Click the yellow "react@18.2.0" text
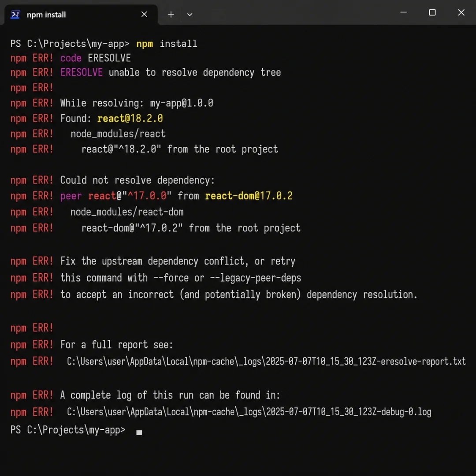This screenshot has height=476, width=476. [130, 119]
